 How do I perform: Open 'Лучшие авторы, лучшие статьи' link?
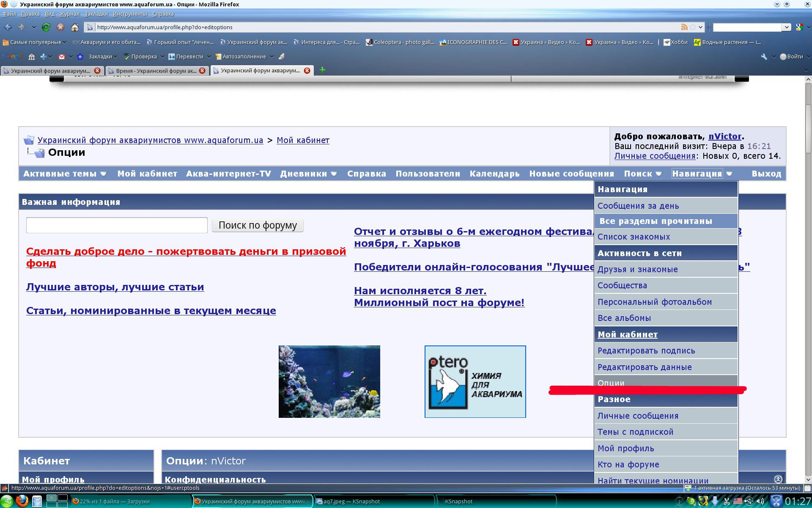(115, 287)
